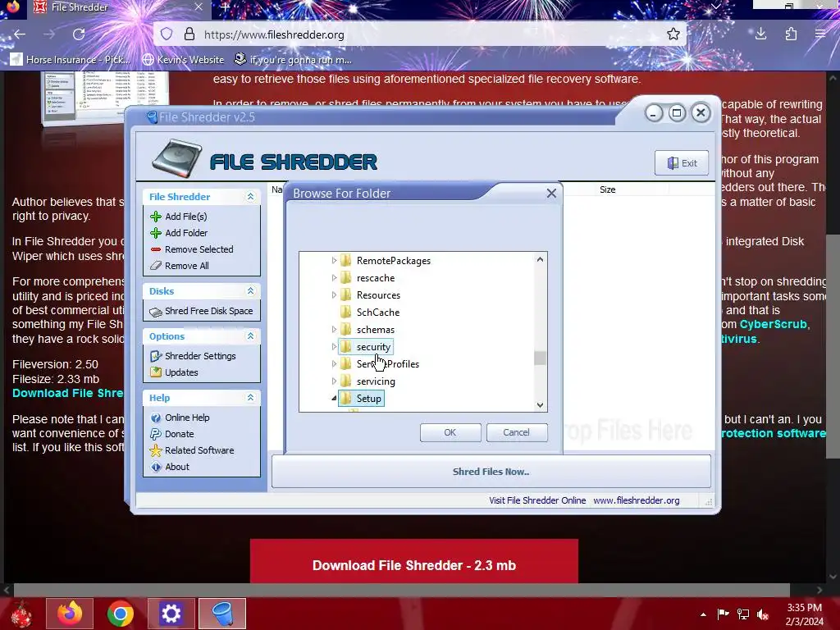
Task: Expand the rescache tree node
Action: [334, 278]
